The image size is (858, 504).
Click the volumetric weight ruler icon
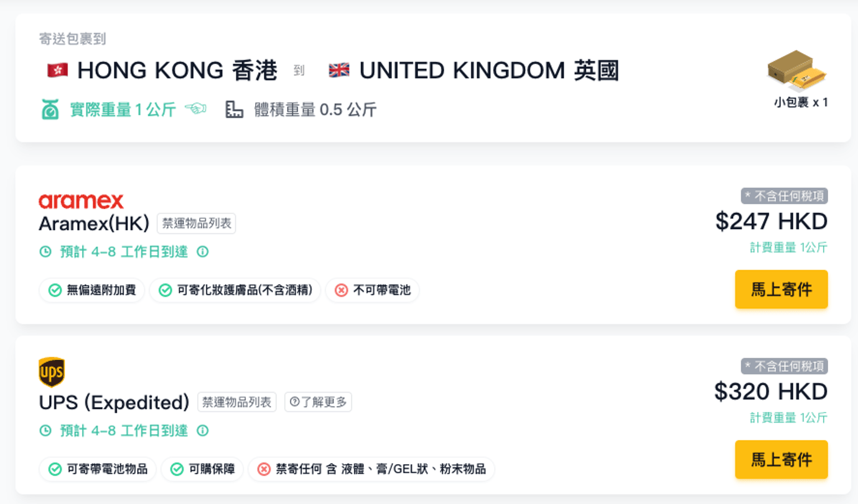(234, 110)
